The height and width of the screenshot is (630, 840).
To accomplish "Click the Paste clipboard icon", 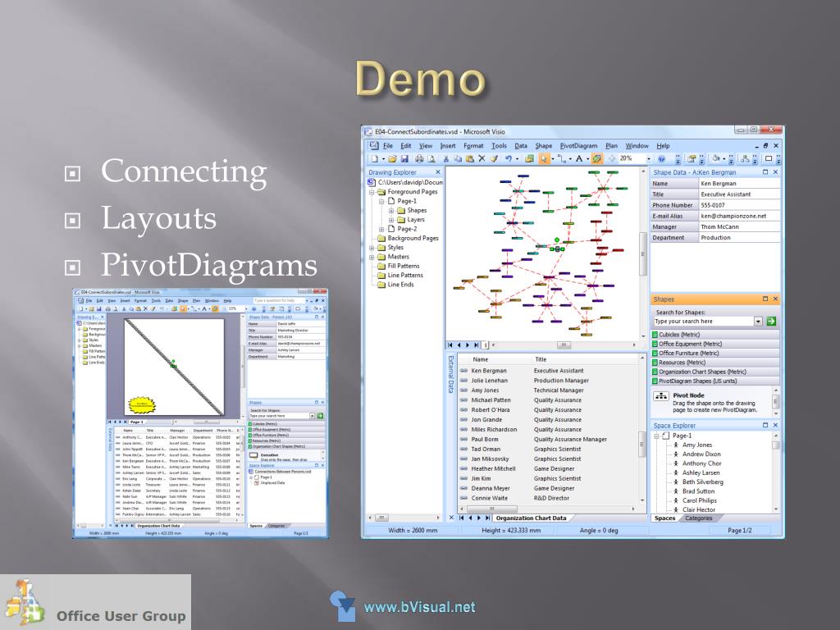I will (x=469, y=158).
